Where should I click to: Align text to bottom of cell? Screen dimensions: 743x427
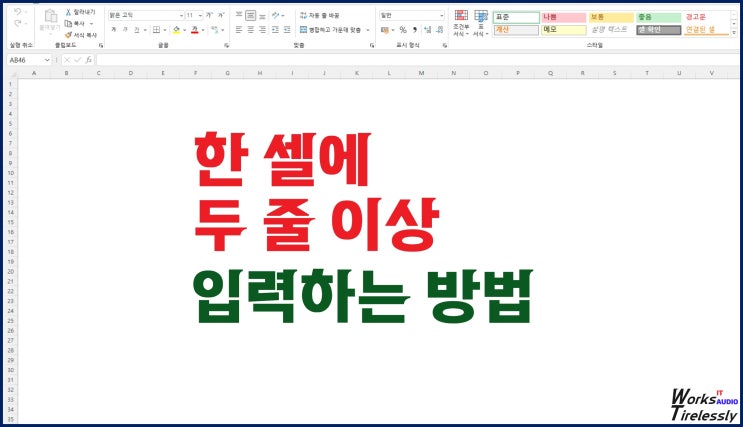[x=262, y=15]
